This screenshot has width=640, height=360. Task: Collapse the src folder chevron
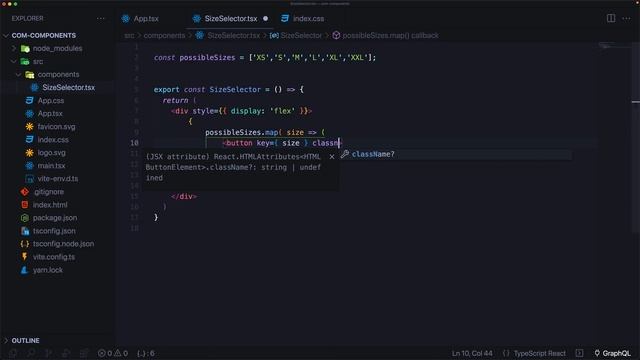[x=13, y=61]
